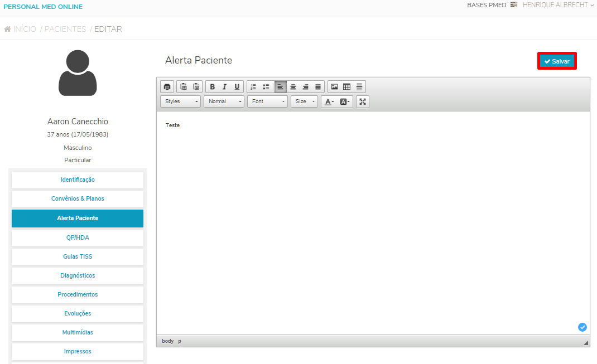This screenshot has height=364, width=597.
Task: Select the p element path
Action: coord(180,341)
